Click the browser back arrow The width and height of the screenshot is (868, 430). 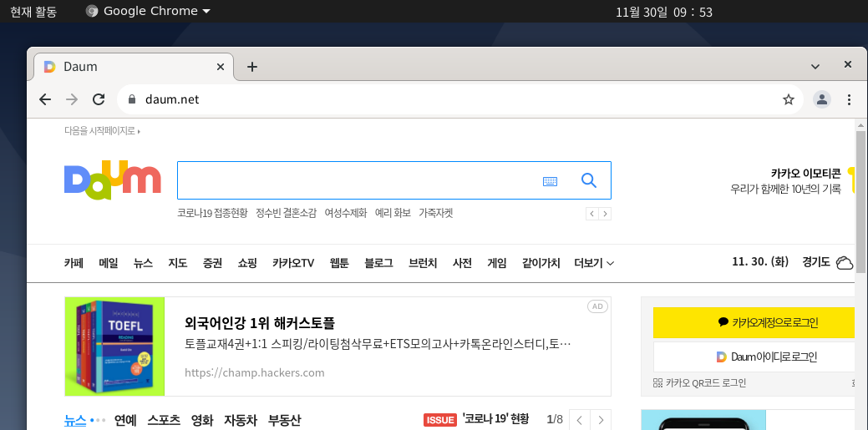pos(45,99)
